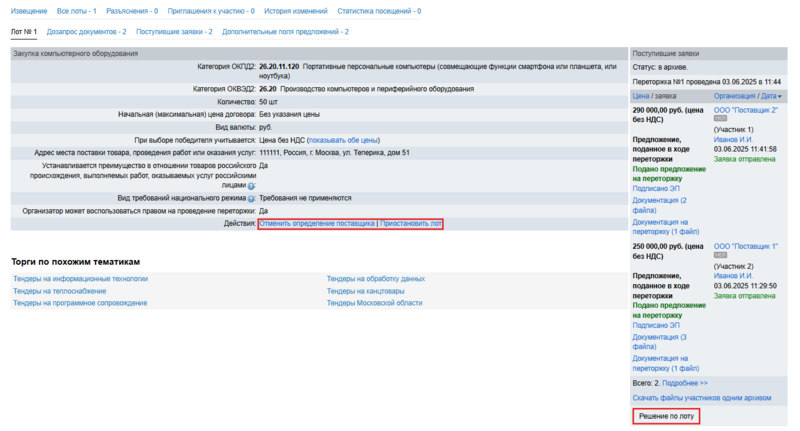Image resolution: width=800 pixels, height=431 pixels.
Task: Click heading 'Торги по похожим тематикам'
Action: point(76,262)
